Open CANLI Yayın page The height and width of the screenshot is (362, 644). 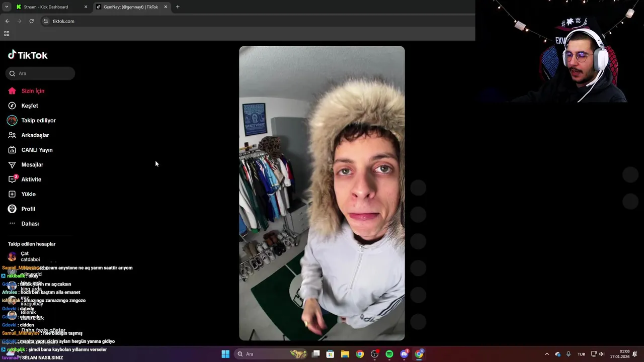click(x=30, y=150)
